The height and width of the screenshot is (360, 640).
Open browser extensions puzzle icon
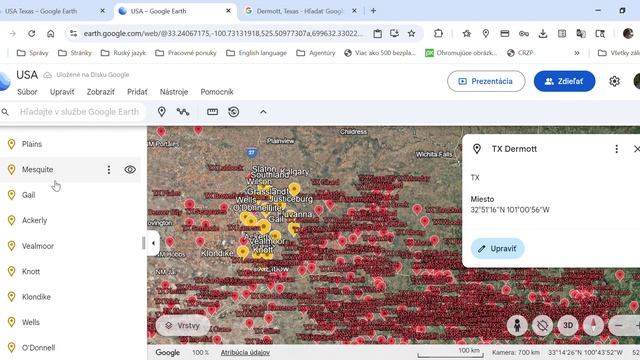coord(438,33)
